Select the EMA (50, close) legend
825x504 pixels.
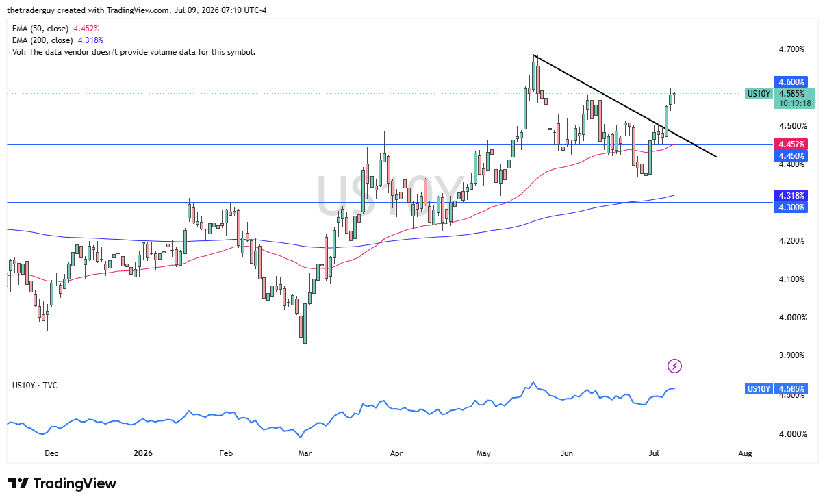(55, 29)
